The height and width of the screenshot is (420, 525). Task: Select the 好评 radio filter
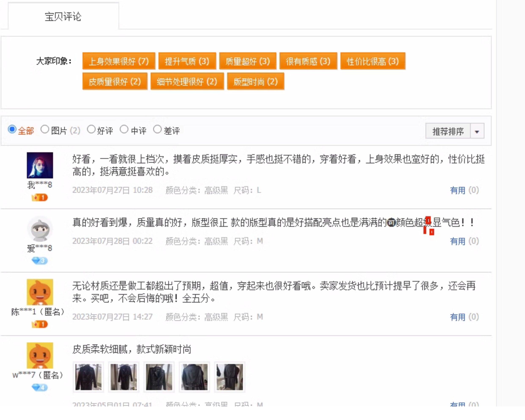pos(91,129)
